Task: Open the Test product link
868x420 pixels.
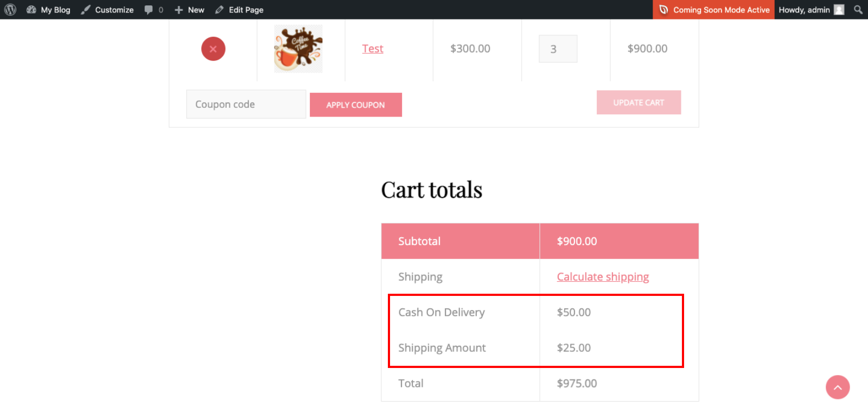Action: [373, 49]
